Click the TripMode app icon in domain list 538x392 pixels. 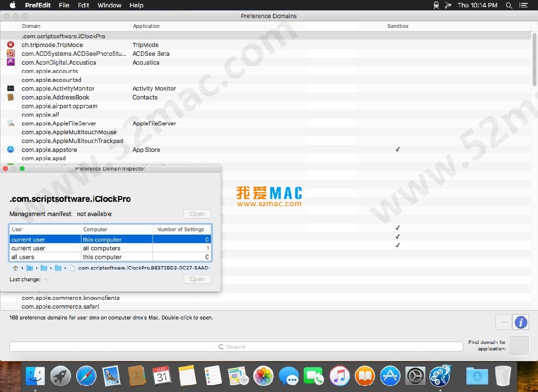pos(11,45)
